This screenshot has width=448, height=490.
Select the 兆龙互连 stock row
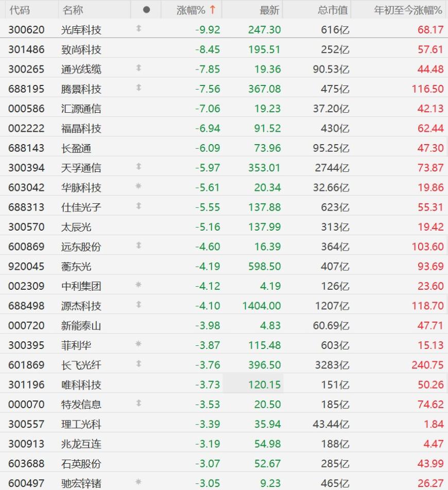pos(81,444)
